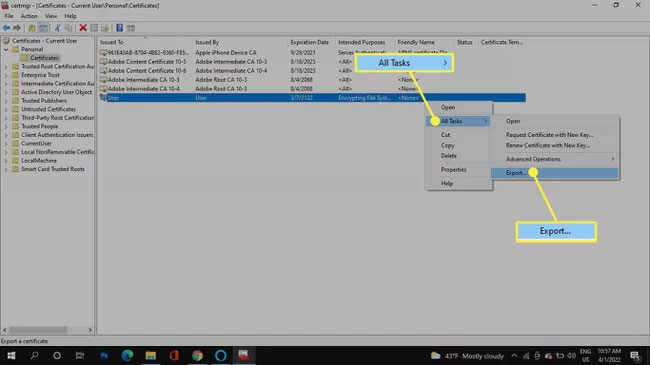
Task: Expand Active Directory User Object node
Action: tap(6, 92)
